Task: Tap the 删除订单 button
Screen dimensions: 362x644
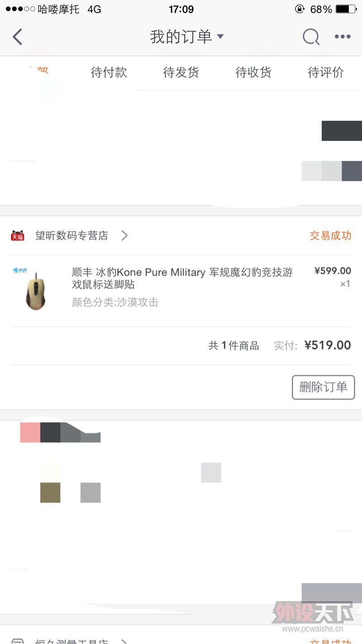Action: (x=323, y=387)
